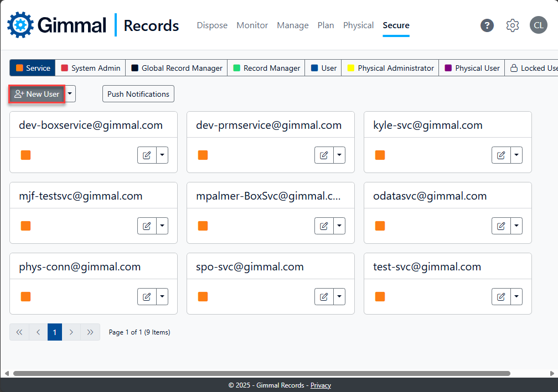This screenshot has height=392, width=558.
Task: Click orange role swatch on spo-svc card
Action: point(203,296)
